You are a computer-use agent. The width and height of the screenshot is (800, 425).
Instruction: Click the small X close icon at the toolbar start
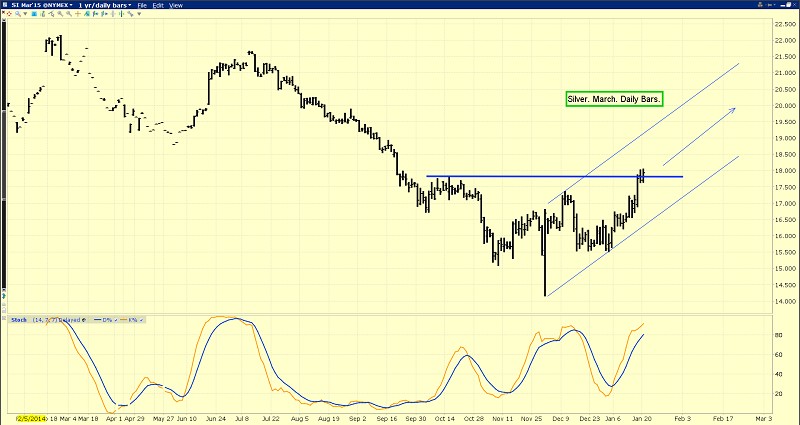pos(3,12)
